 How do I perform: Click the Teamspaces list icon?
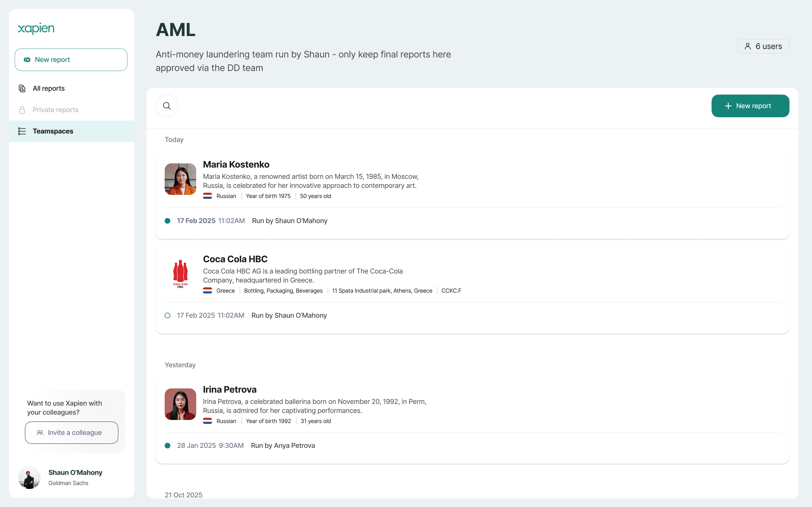click(x=22, y=131)
